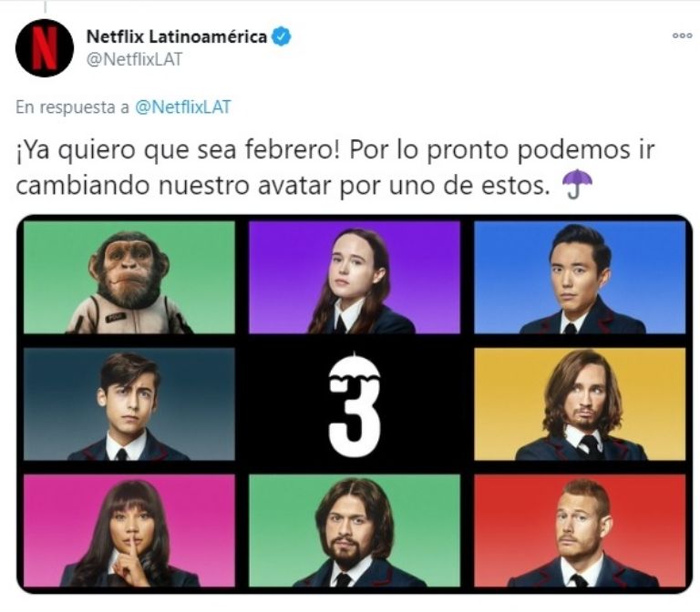Open the Netflix Latinoamérica display name
Image resolution: width=700 pixels, height=612 pixels.
(x=177, y=36)
